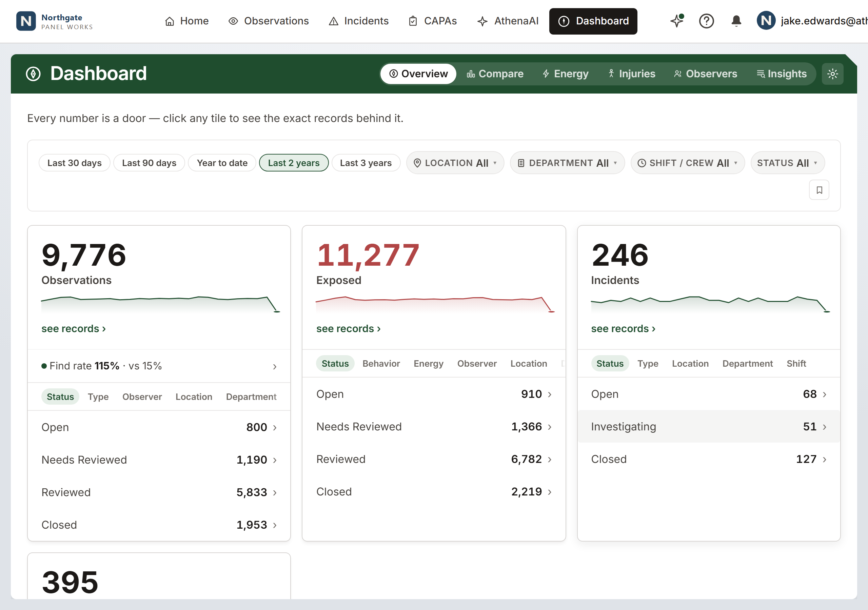The image size is (868, 610).
Task: Switch to the Insights tab
Action: click(782, 74)
